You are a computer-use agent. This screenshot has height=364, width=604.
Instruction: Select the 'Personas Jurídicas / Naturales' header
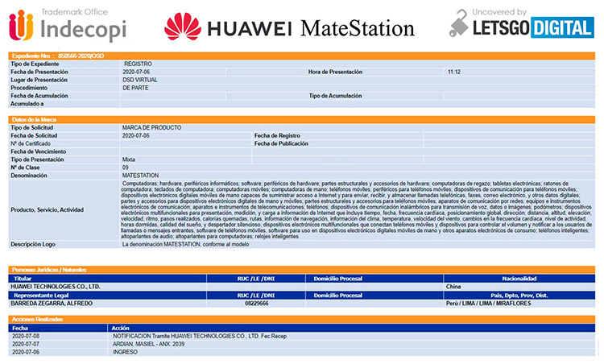point(302,270)
